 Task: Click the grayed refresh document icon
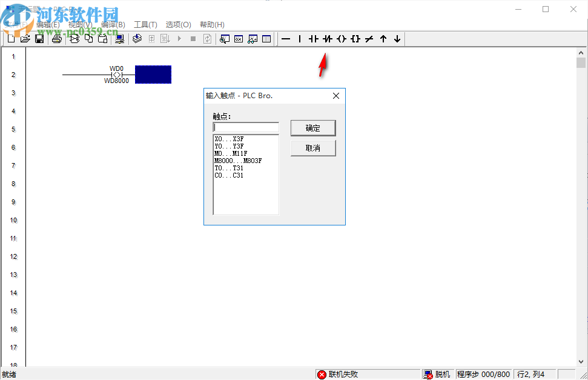pyautogui.click(x=207, y=39)
